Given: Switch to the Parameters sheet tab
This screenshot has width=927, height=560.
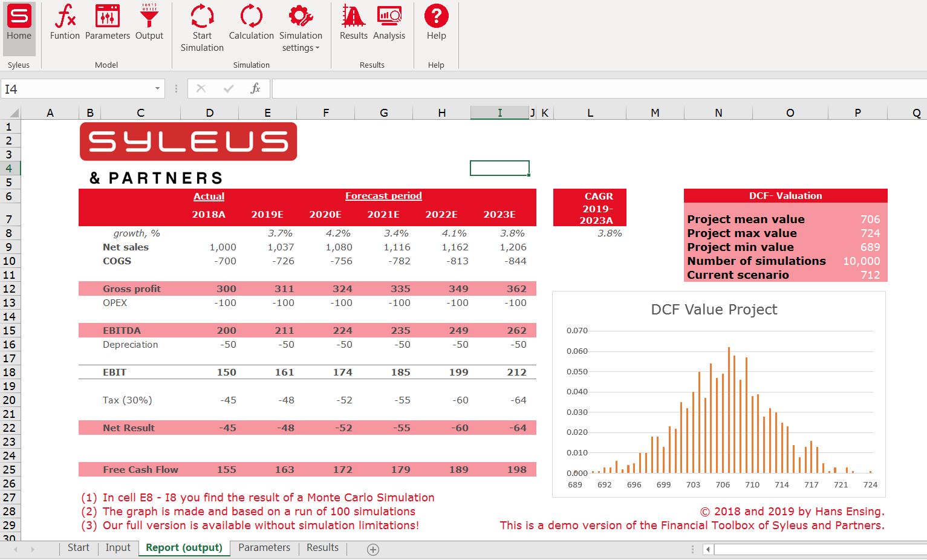Looking at the screenshot, I should (x=264, y=548).
